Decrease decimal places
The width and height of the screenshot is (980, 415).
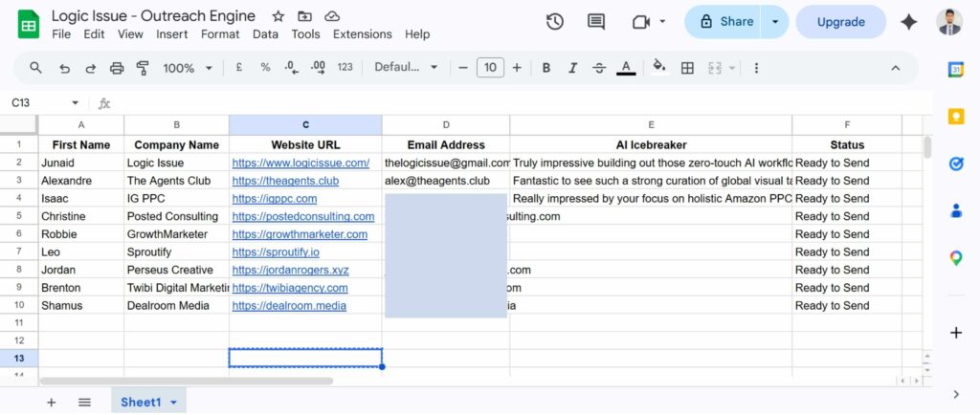291,67
